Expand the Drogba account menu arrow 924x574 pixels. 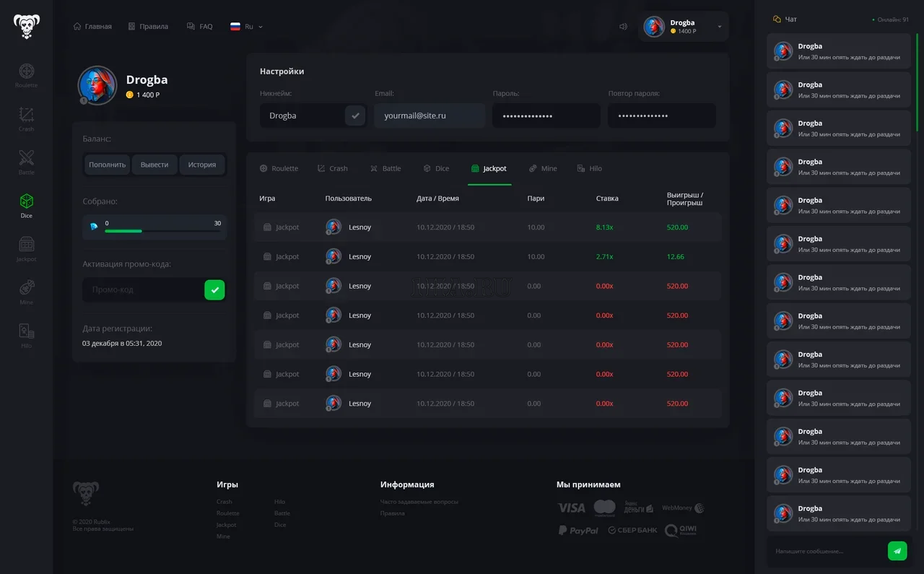(719, 27)
